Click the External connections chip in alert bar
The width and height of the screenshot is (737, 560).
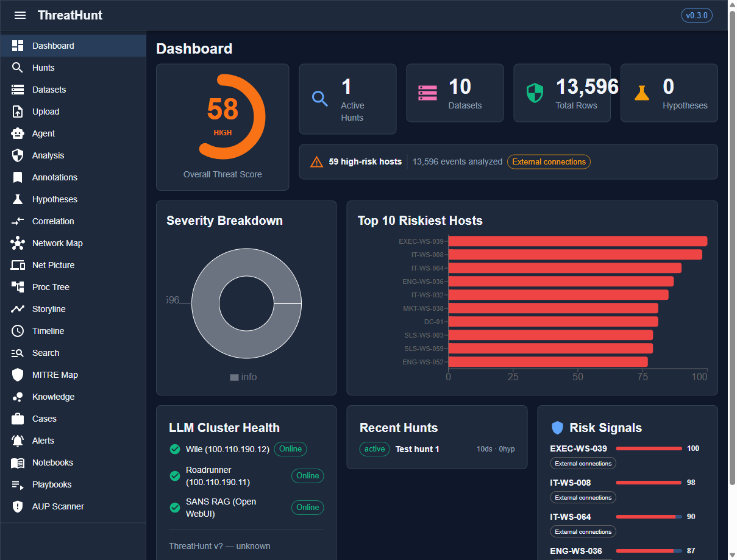pyautogui.click(x=549, y=161)
